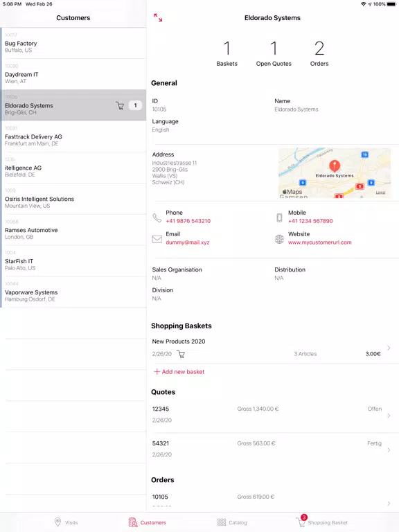Image resolution: width=399 pixels, height=532 pixels.
Task: Tap the Industriestrasse 11 address line
Action: 175,163
